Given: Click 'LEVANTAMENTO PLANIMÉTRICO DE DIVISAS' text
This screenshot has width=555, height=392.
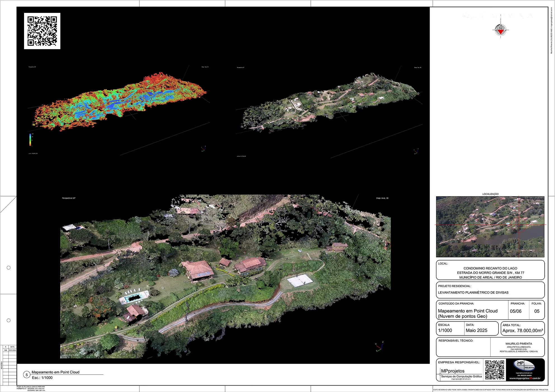Looking at the screenshot, I should pos(473,292).
